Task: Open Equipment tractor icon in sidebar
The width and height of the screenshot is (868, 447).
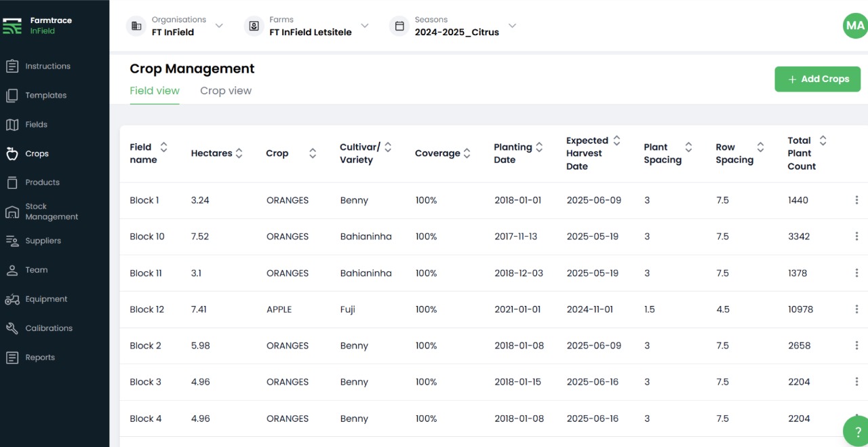Action: tap(12, 299)
